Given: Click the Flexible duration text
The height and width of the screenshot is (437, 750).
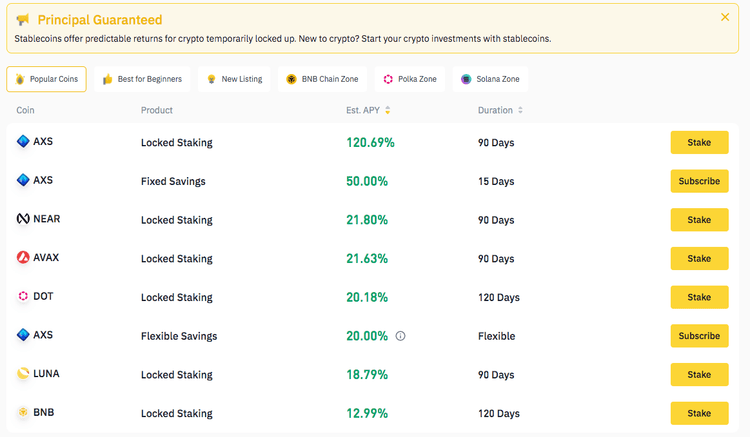Looking at the screenshot, I should pos(496,336).
